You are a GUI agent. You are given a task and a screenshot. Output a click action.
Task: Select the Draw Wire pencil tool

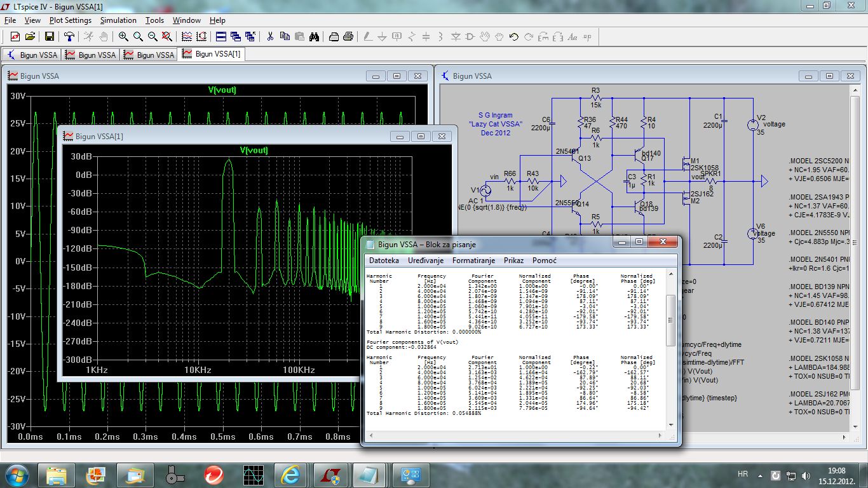[368, 36]
